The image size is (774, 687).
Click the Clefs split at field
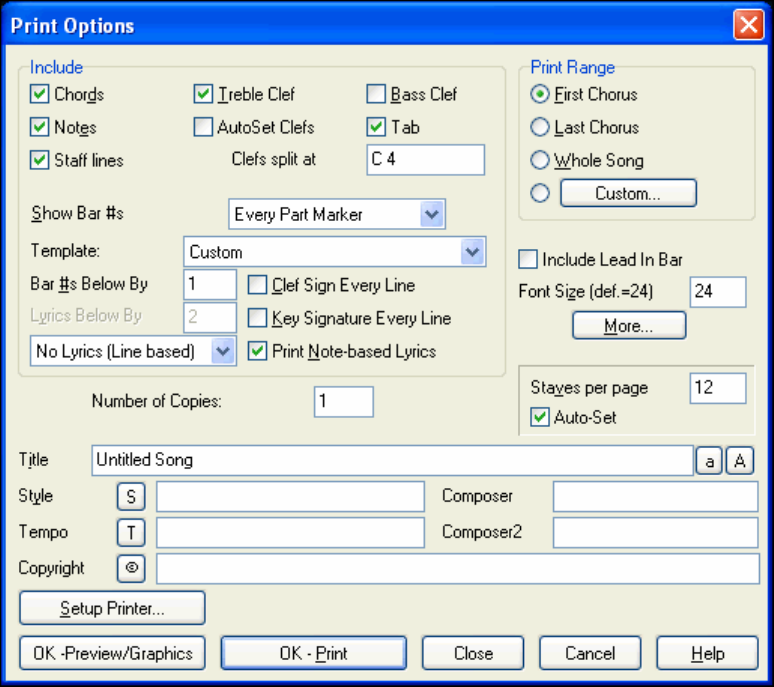426,159
